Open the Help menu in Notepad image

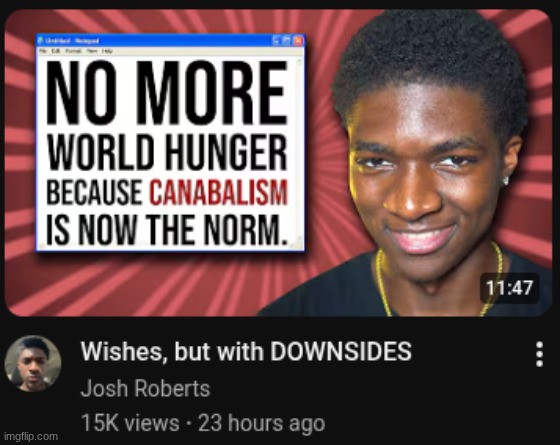(x=108, y=51)
